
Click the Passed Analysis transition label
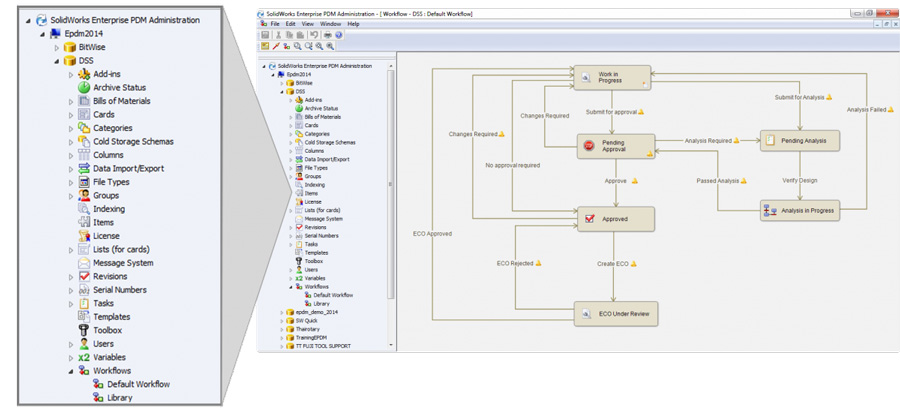[x=717, y=181]
